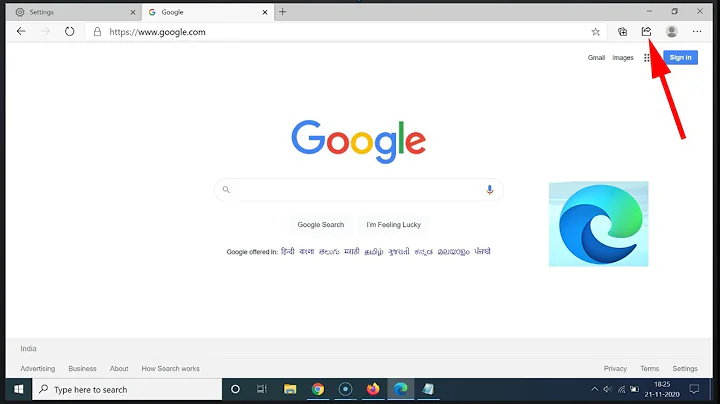Screen dimensions: 720x404
Task: Open the Gmail link
Action: (x=596, y=57)
